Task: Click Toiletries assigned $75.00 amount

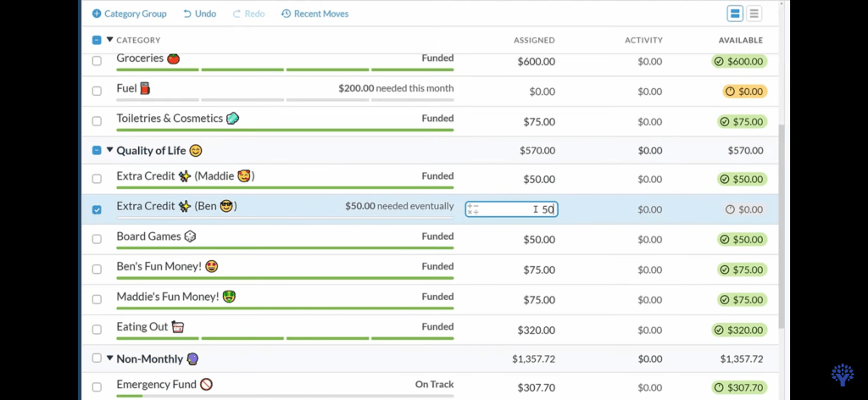Action: 539,122
